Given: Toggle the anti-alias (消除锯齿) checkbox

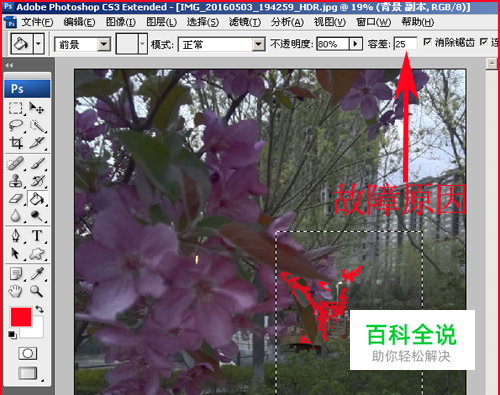Looking at the screenshot, I should coord(427,42).
